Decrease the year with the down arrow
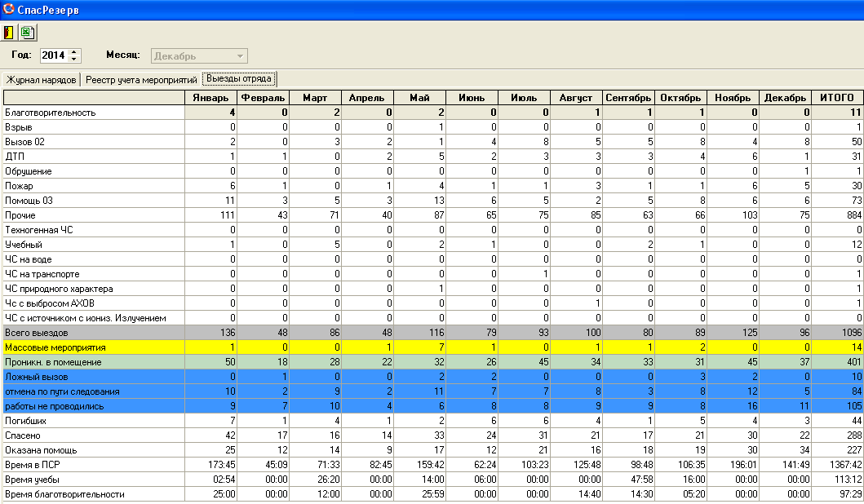Screen dimensions: 864x504 (74, 60)
